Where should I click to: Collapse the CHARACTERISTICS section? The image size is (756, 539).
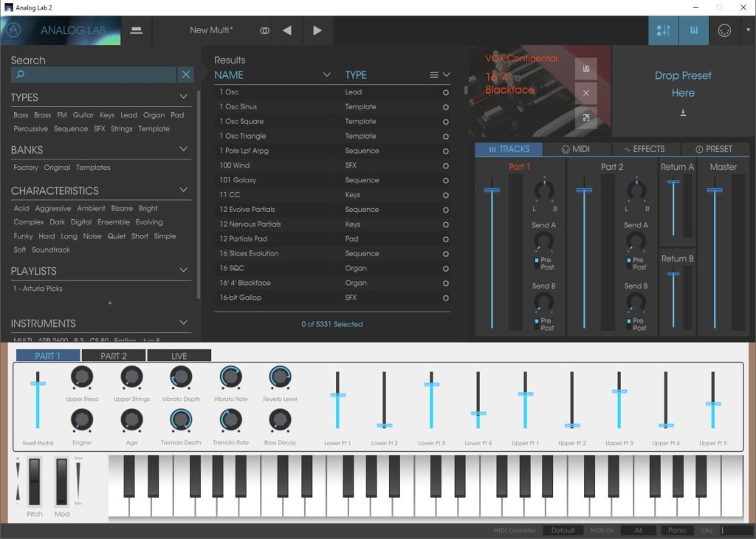(x=183, y=190)
